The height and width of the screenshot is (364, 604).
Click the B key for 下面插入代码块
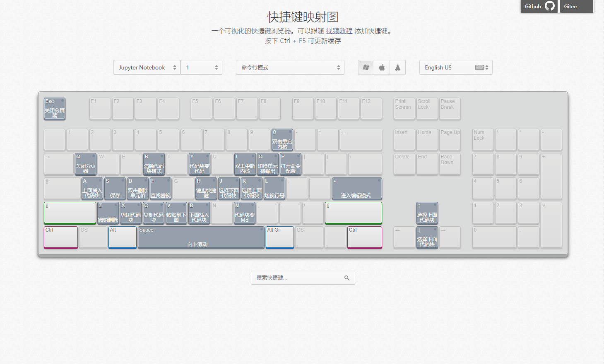(x=199, y=213)
